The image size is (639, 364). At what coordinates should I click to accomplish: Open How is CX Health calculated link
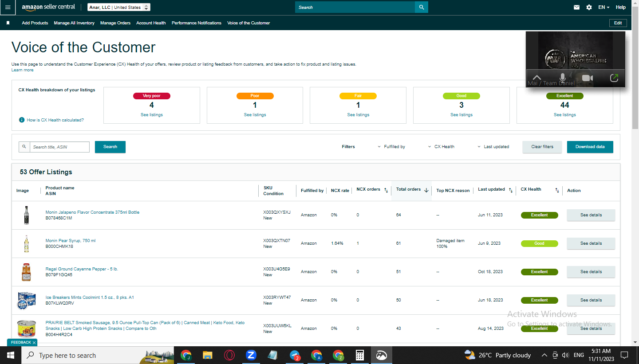coord(55,120)
